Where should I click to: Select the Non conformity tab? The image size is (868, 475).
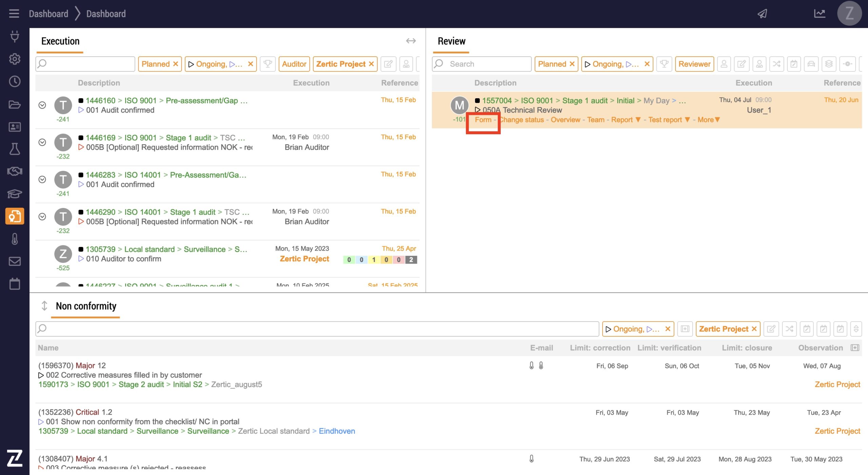tap(86, 306)
